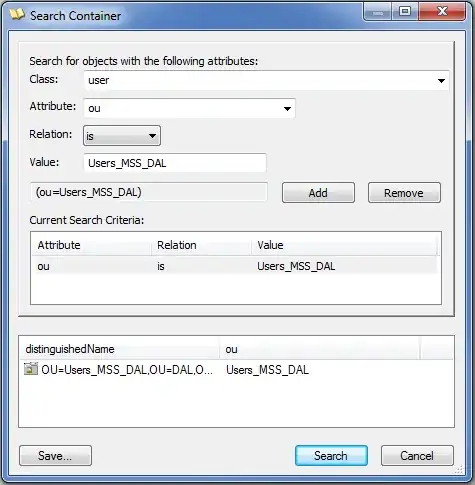Select the 'ou is Users_MSS_DAL' criteria row
The width and height of the screenshot is (475, 485).
pos(236,266)
